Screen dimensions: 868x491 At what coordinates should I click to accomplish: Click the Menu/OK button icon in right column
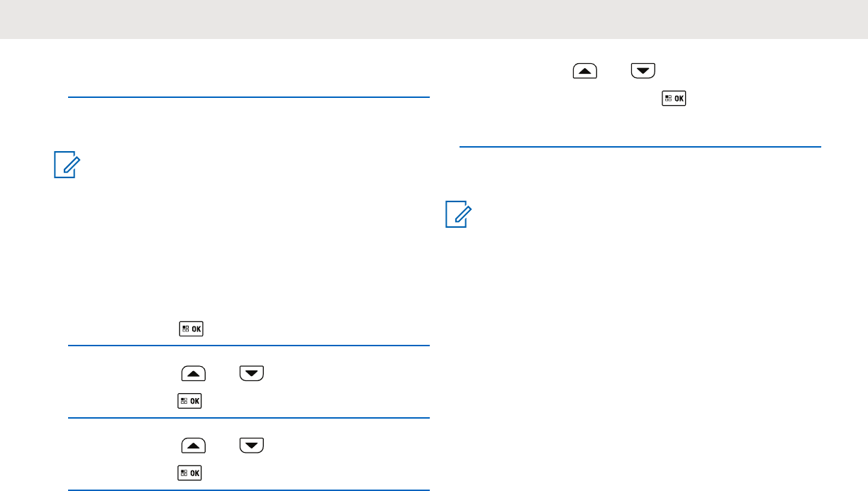coord(674,99)
